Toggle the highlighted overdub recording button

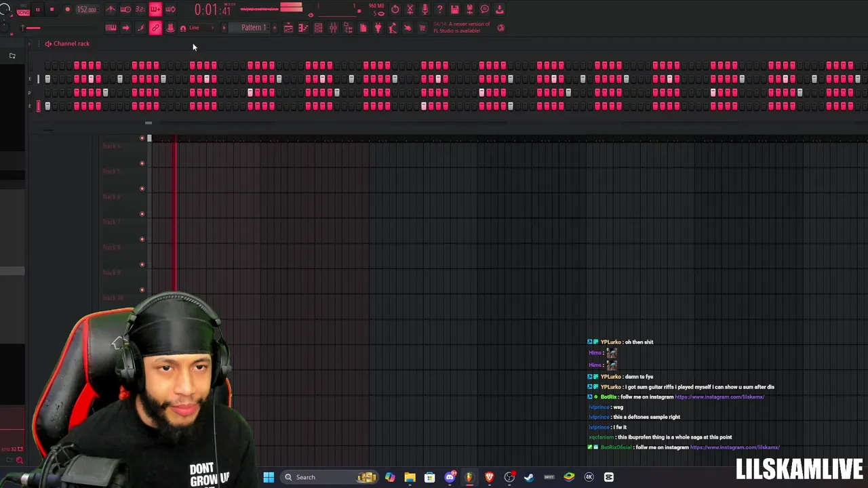point(155,9)
